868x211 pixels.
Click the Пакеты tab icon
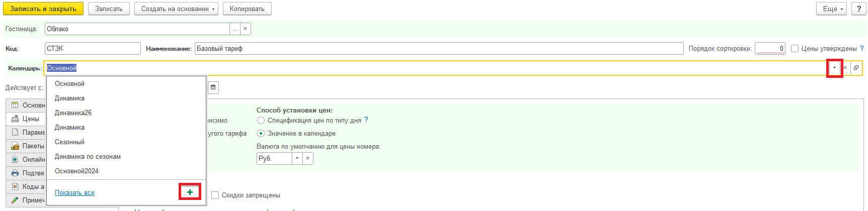[x=15, y=146]
